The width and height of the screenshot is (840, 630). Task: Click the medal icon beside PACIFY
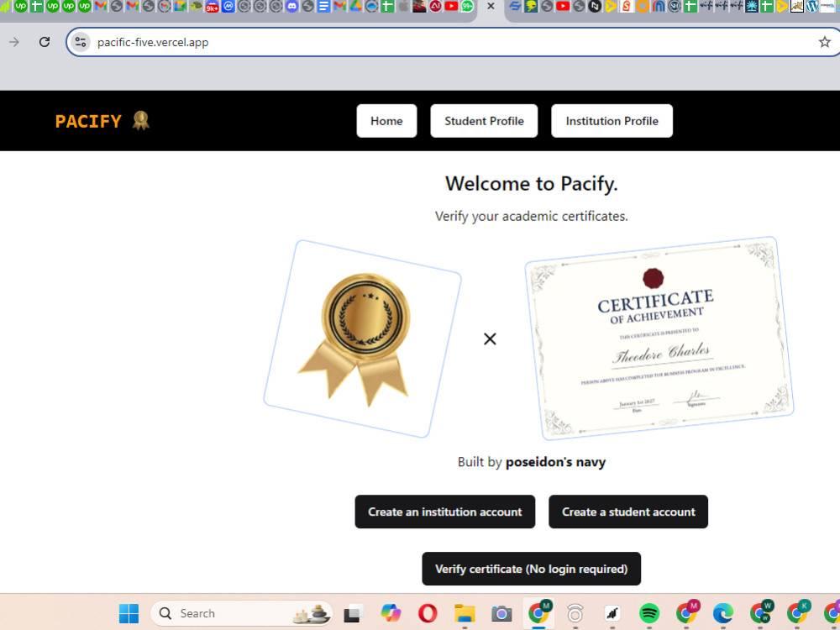click(141, 120)
